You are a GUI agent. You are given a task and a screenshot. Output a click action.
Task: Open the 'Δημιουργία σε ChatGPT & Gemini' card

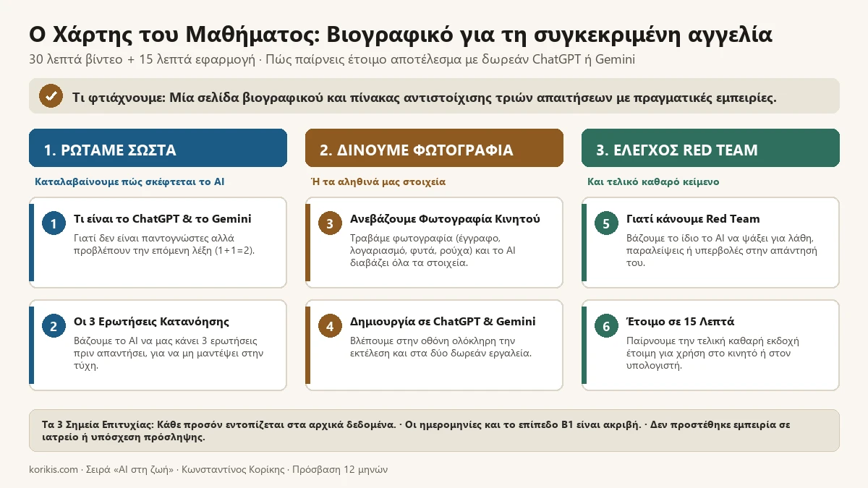(x=434, y=345)
